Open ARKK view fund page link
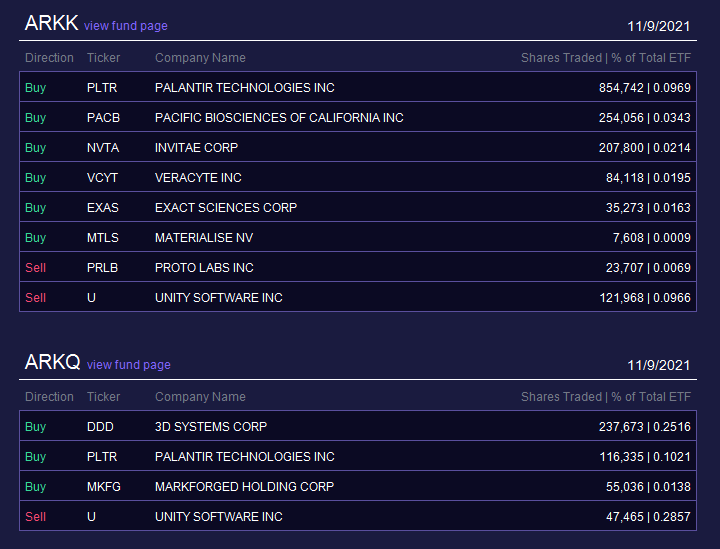The width and height of the screenshot is (720, 549). click(125, 26)
